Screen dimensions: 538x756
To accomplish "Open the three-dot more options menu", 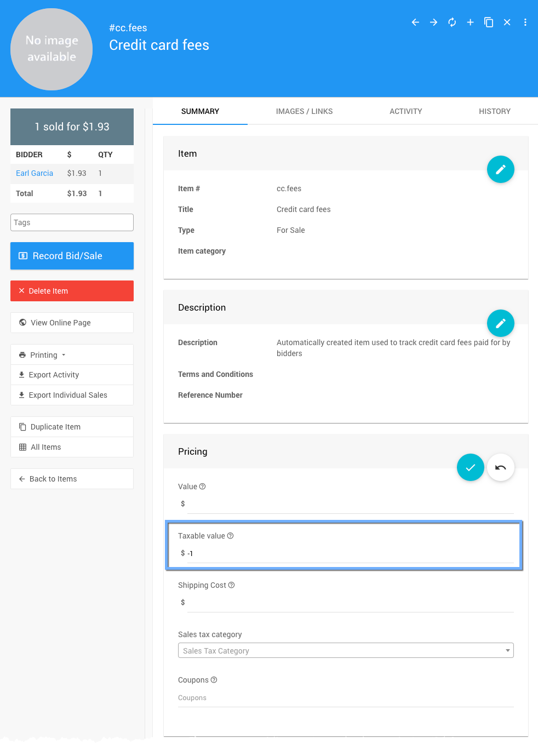I will coord(525,22).
